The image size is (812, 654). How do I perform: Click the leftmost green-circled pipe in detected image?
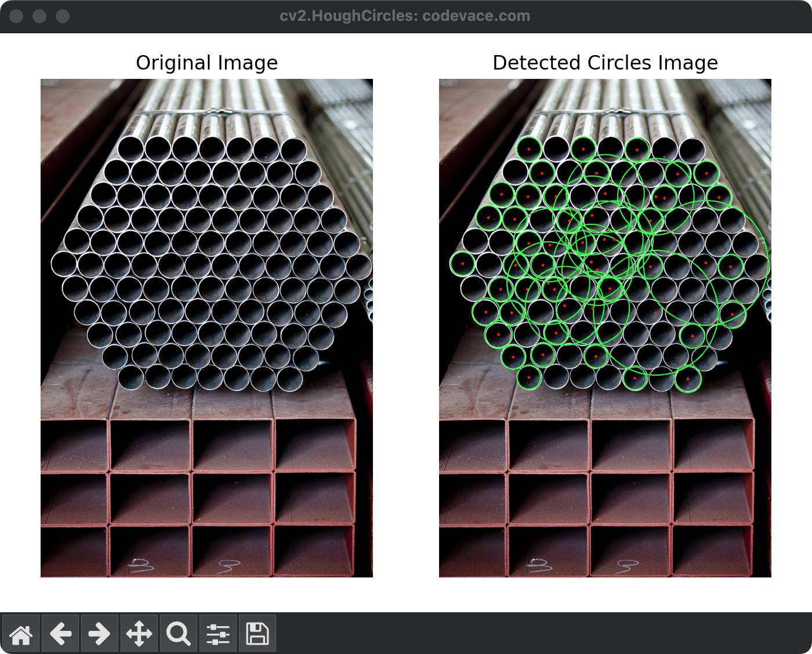pyautogui.click(x=462, y=264)
